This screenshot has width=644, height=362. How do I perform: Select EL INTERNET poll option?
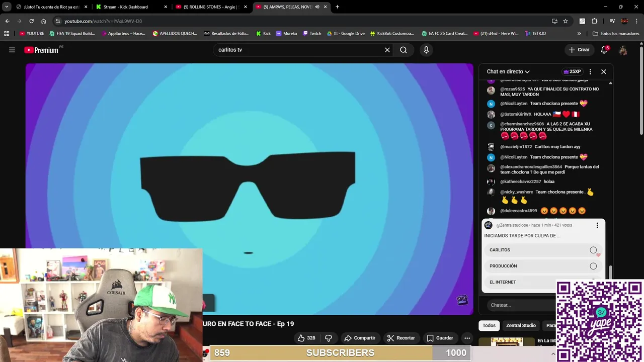point(543,282)
